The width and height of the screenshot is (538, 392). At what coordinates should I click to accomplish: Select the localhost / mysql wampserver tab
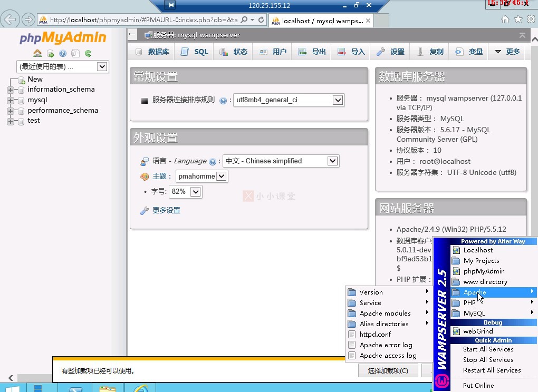[321, 21]
